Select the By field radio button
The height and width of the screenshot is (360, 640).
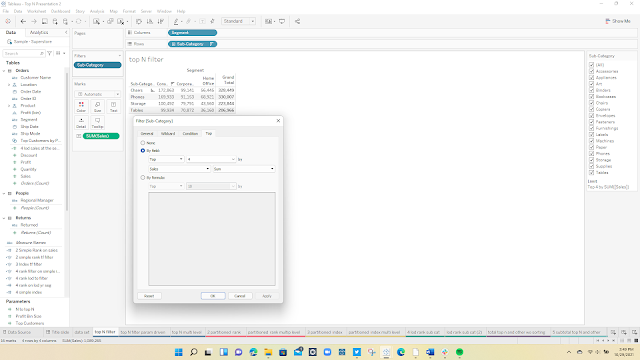(143, 151)
